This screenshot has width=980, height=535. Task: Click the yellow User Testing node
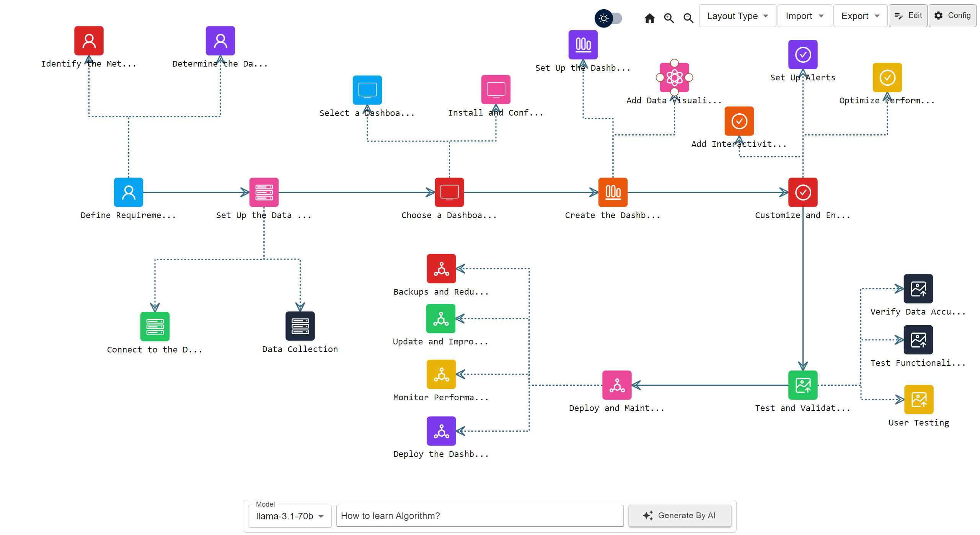coord(919,400)
